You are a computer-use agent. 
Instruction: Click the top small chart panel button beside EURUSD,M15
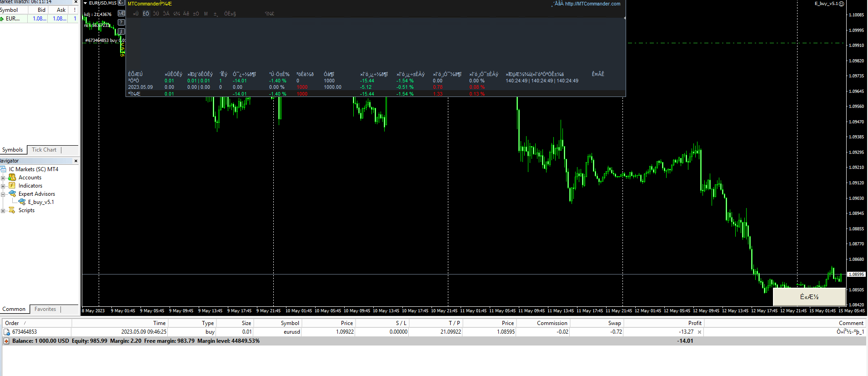click(121, 3)
